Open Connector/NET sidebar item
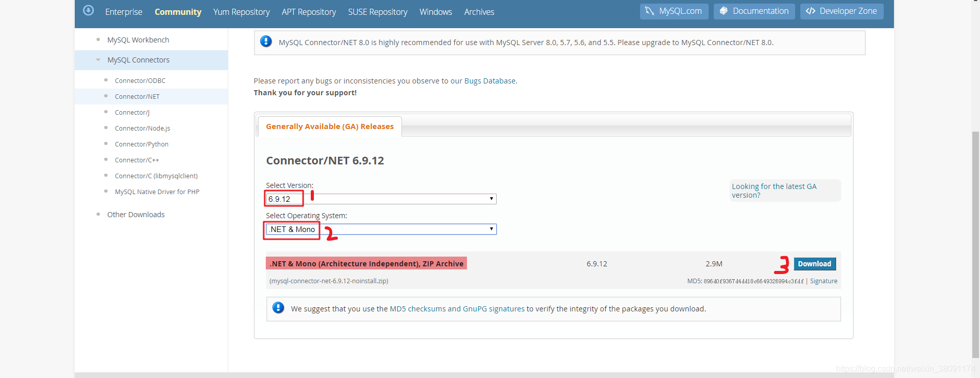 tap(137, 96)
